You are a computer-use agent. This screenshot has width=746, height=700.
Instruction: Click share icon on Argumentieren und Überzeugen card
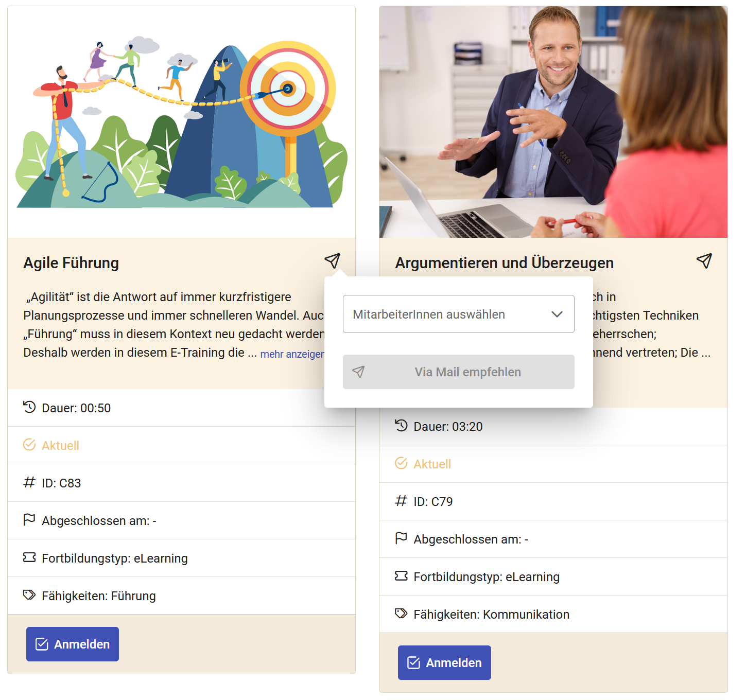[x=704, y=261]
